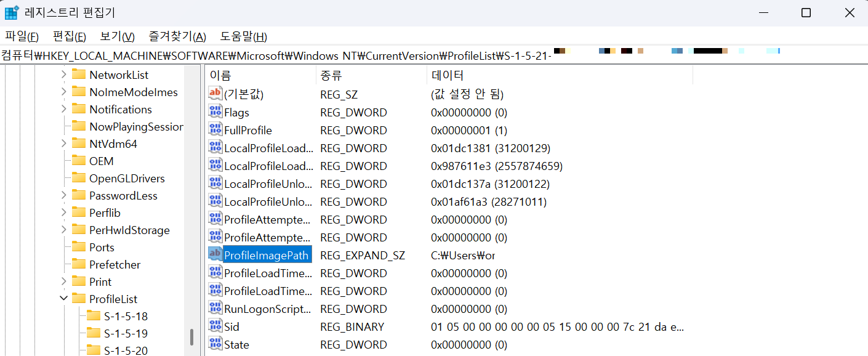Click the S-1-5-20 folder icon

click(94, 350)
